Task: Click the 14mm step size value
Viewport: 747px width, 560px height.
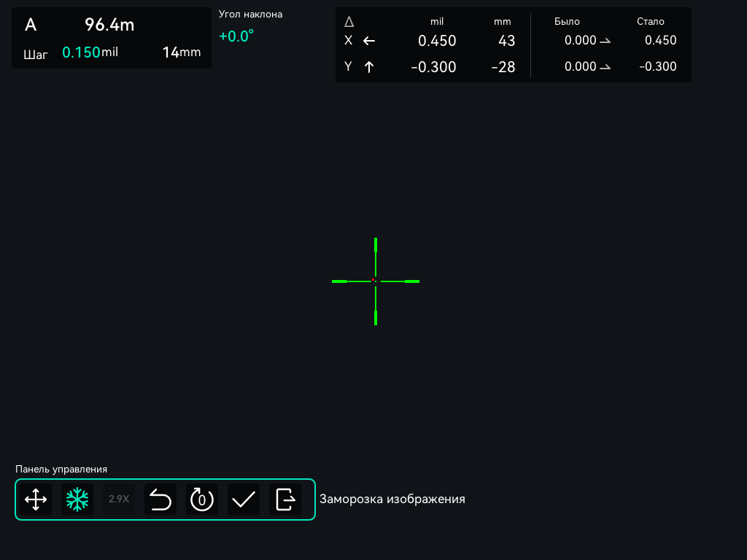Action: click(x=182, y=52)
